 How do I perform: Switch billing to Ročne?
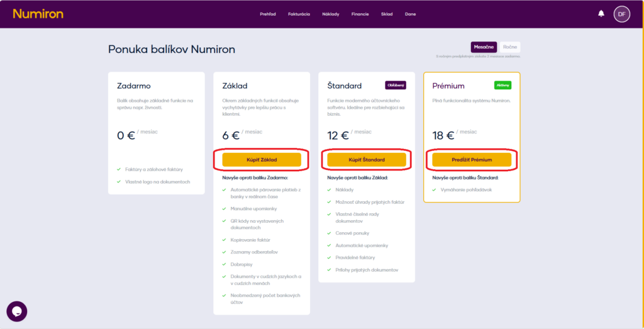(x=510, y=47)
